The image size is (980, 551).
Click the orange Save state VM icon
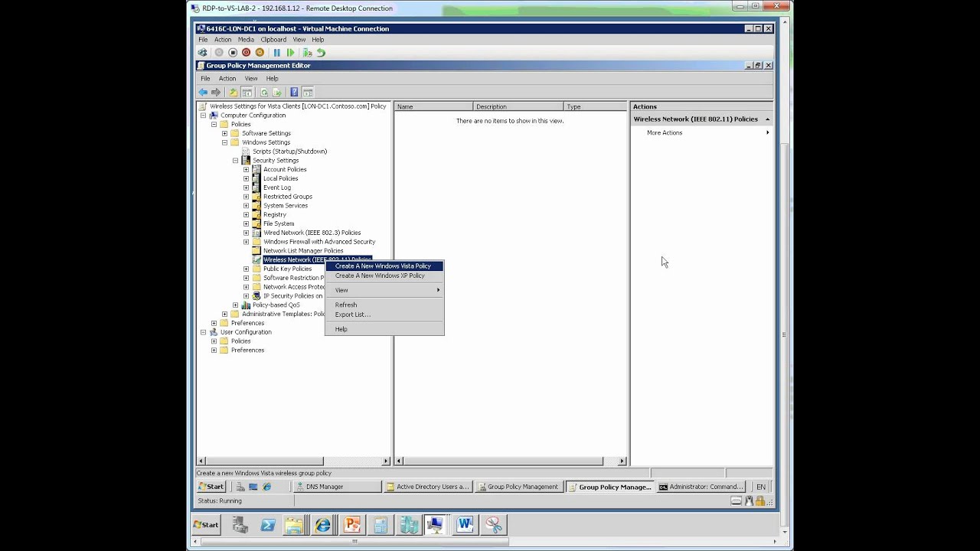[x=260, y=53]
